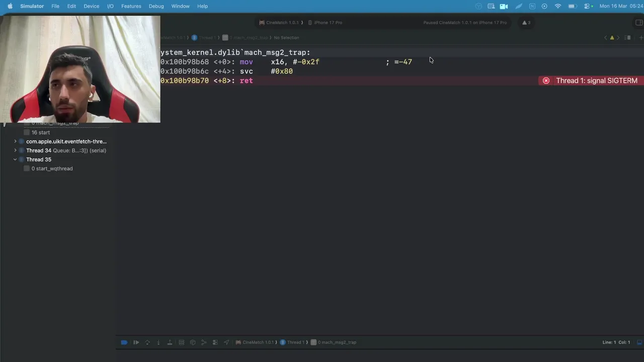Go to next issue with right chevron
Image resolution: width=644 pixels, height=362 pixels.
tap(618, 38)
